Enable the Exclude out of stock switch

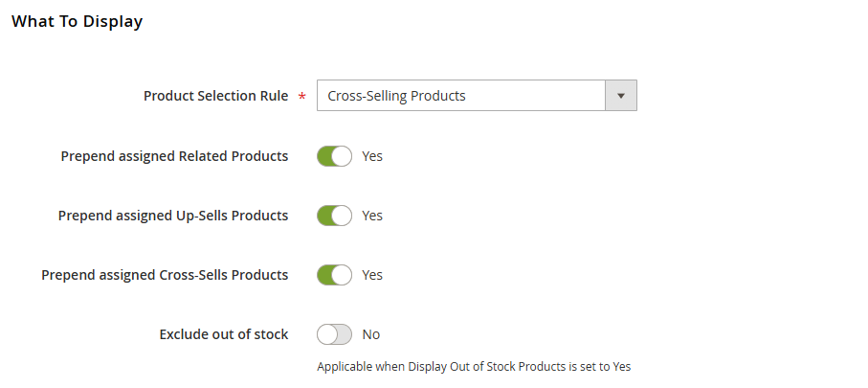tap(334, 334)
